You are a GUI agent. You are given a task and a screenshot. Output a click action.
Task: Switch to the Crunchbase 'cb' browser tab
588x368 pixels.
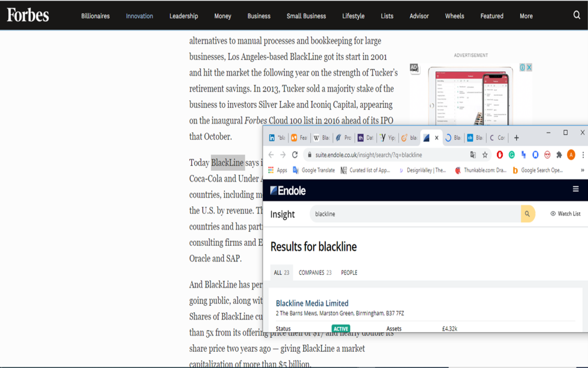pyautogui.click(x=475, y=138)
